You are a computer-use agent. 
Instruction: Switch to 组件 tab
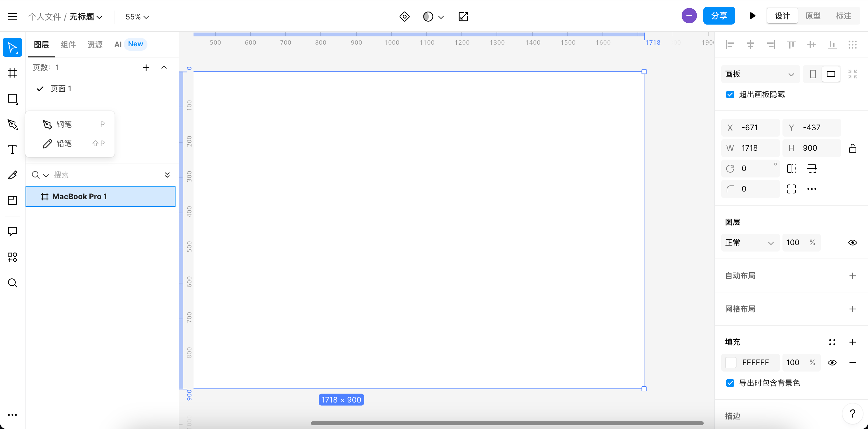click(68, 44)
